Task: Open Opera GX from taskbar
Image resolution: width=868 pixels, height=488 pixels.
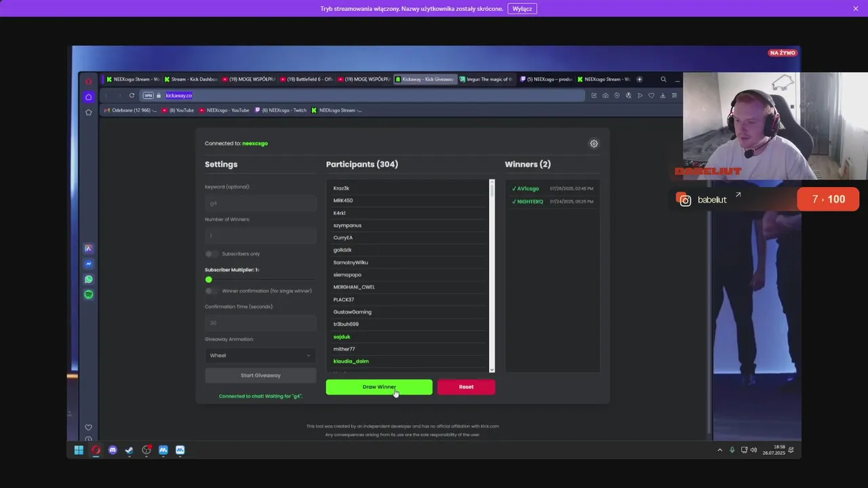Action: click(96, 450)
